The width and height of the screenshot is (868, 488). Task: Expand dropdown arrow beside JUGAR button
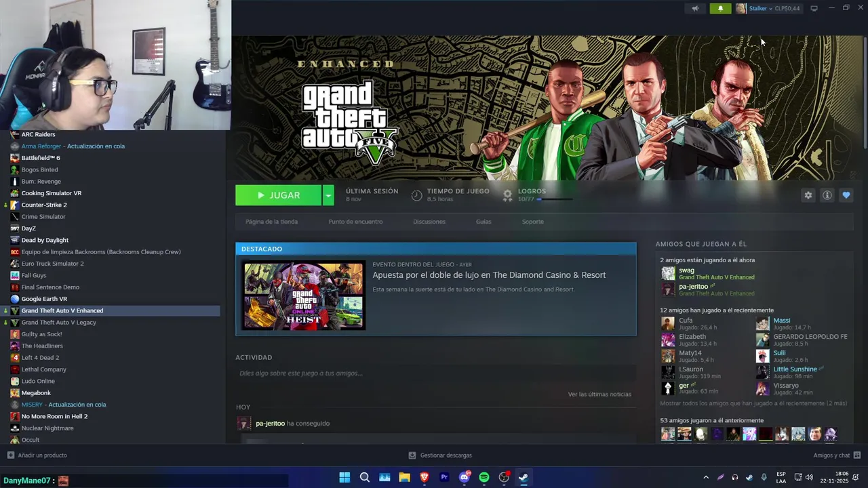pos(328,195)
